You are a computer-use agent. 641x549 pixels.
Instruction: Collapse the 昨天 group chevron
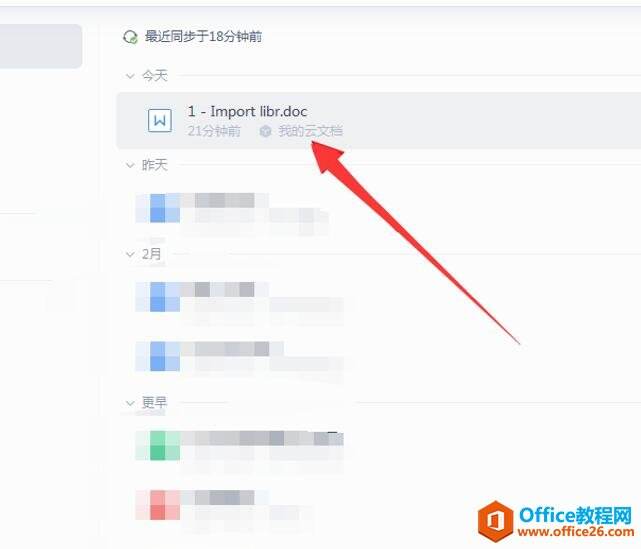click(130, 165)
